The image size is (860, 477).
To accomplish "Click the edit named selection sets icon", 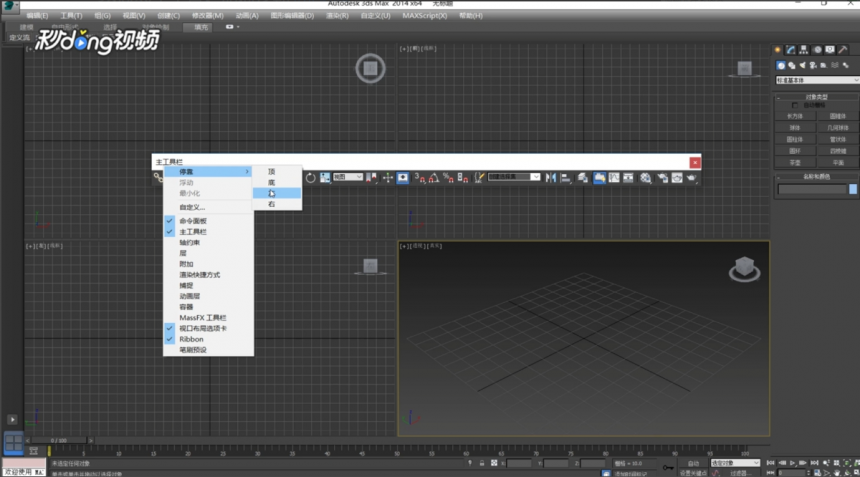I will pos(479,178).
